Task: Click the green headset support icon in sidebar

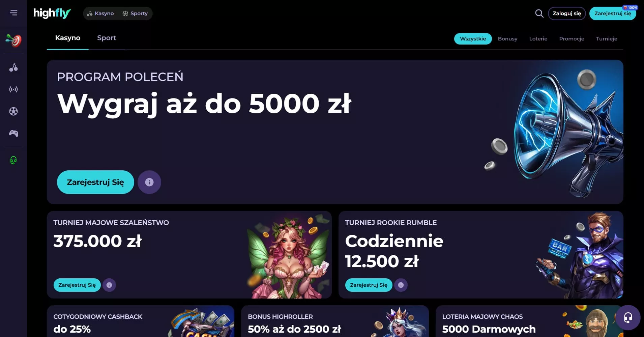Action: click(x=13, y=160)
